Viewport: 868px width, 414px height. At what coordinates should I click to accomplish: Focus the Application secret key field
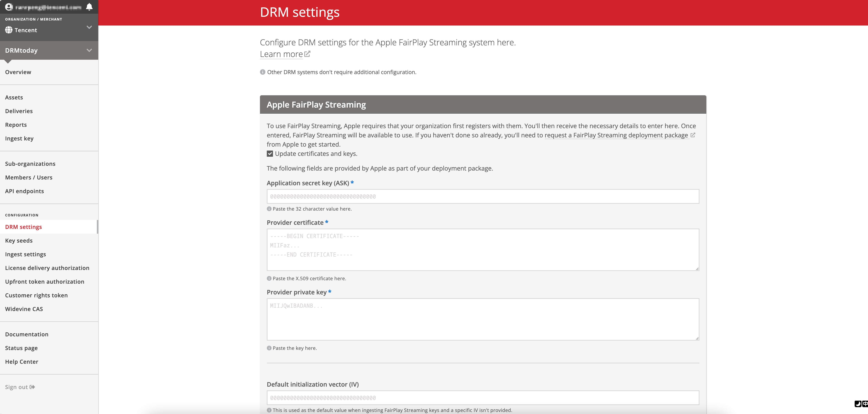(x=483, y=196)
